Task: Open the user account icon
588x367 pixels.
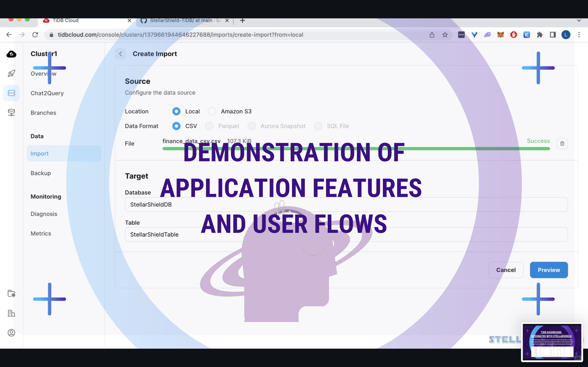Action: pos(11,333)
